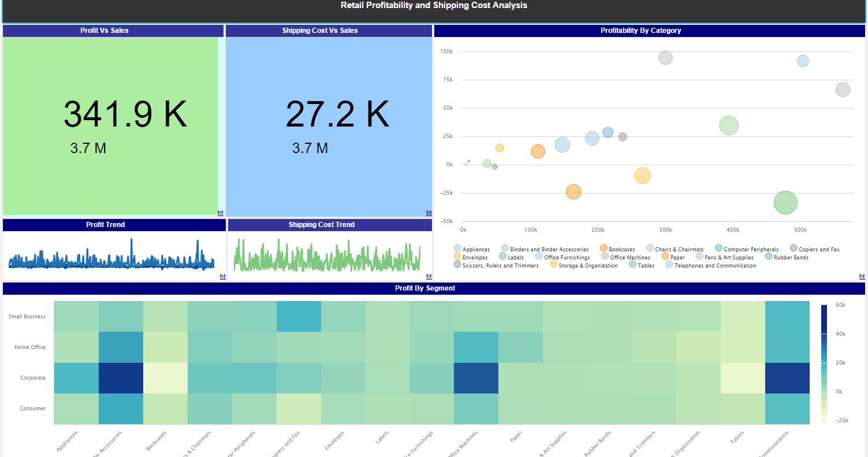Expand the Profit Trend chart details
The height and width of the screenshot is (457, 868).
click(x=223, y=276)
